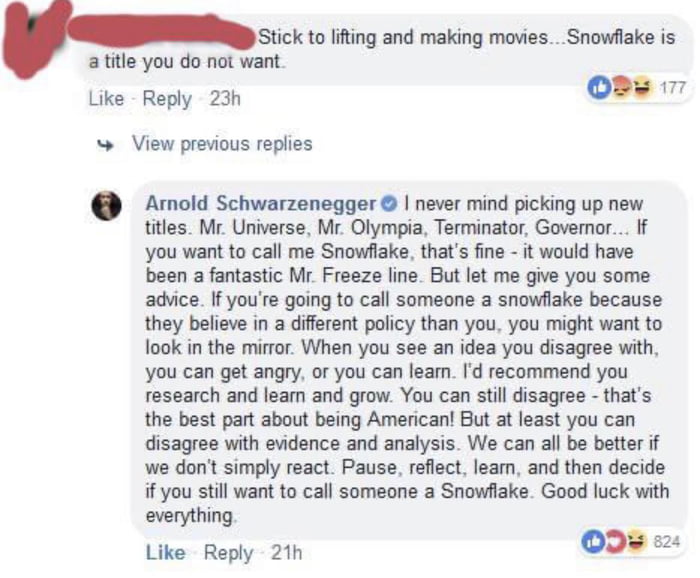This screenshot has width=700, height=578.
Task: Like Arnold Schwarzenegger's reply
Action: pyautogui.click(x=165, y=552)
